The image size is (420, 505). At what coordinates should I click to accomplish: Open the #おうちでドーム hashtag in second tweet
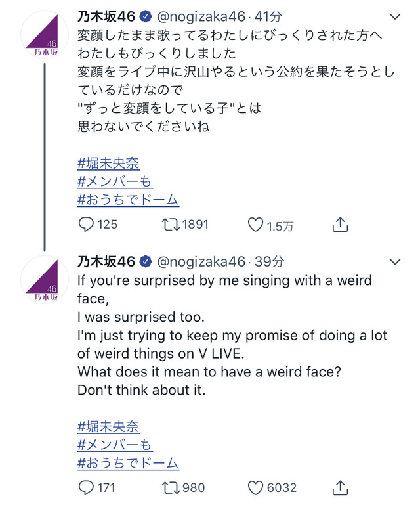point(128,463)
